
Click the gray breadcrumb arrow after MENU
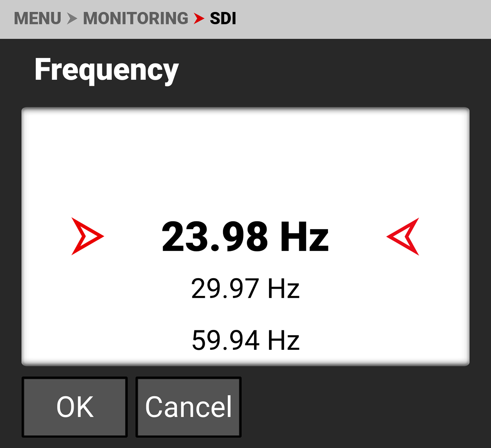(x=72, y=19)
